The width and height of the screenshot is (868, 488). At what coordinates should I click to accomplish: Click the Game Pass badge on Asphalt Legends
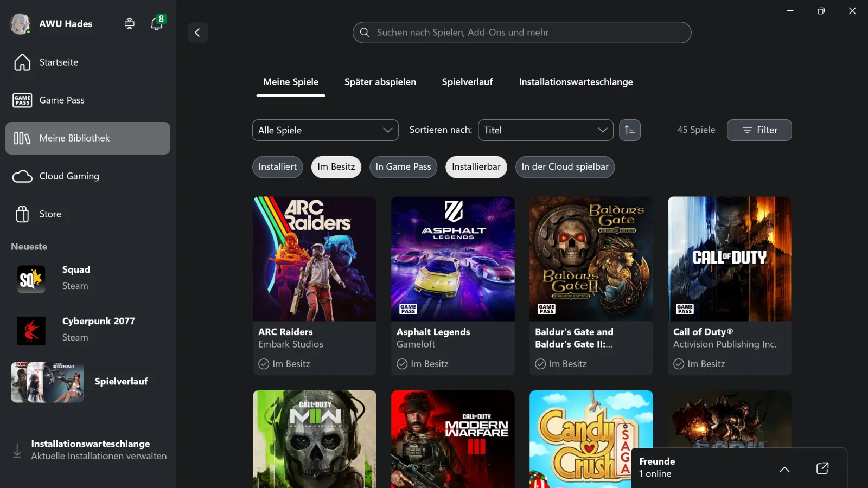pos(408,309)
